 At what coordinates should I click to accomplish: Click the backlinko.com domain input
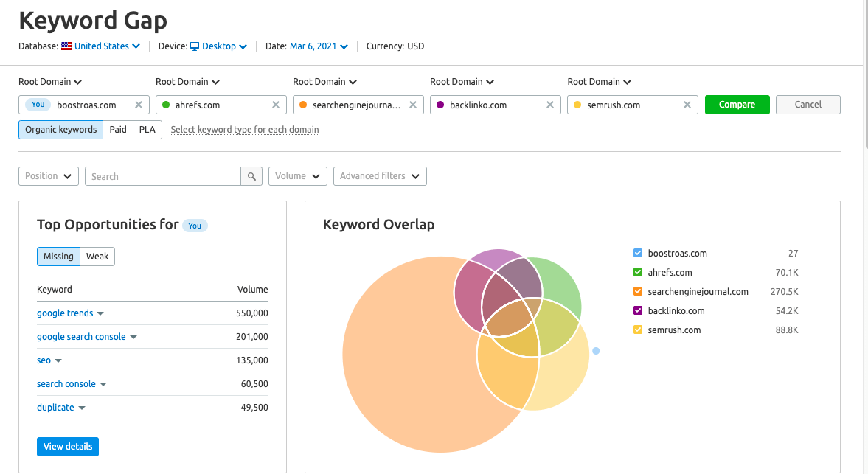(x=496, y=105)
